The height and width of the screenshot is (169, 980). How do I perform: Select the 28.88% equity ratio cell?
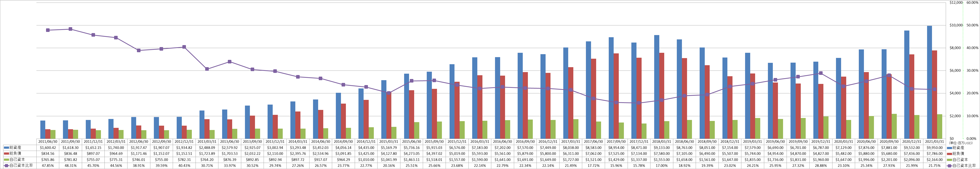(x=821, y=166)
